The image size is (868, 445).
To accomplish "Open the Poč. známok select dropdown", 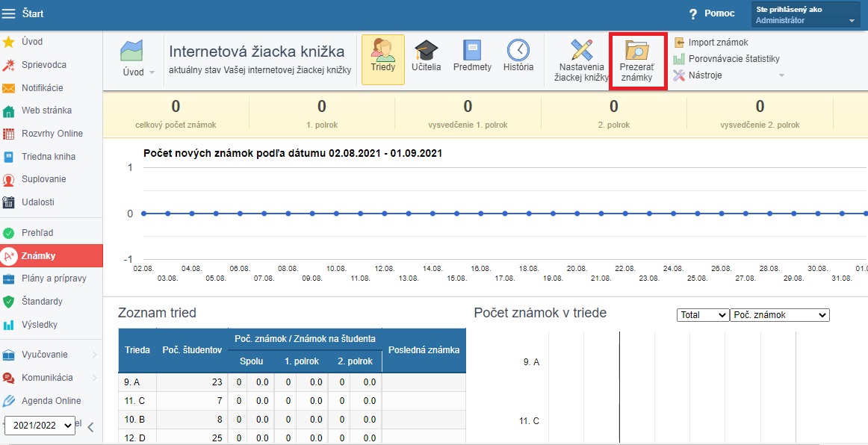I will coord(780,315).
